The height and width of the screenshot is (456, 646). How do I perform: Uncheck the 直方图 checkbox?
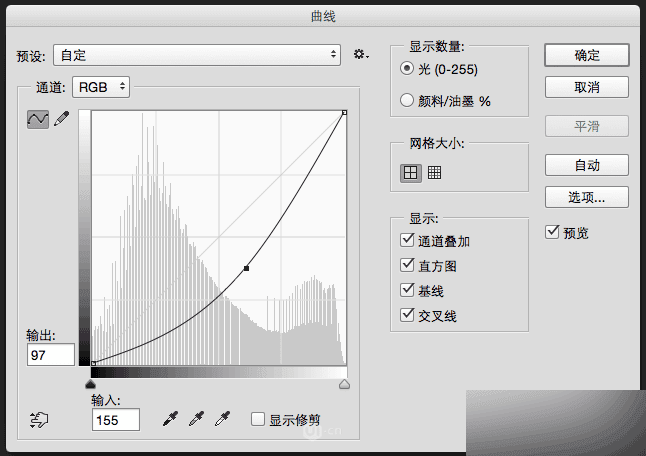(x=407, y=265)
